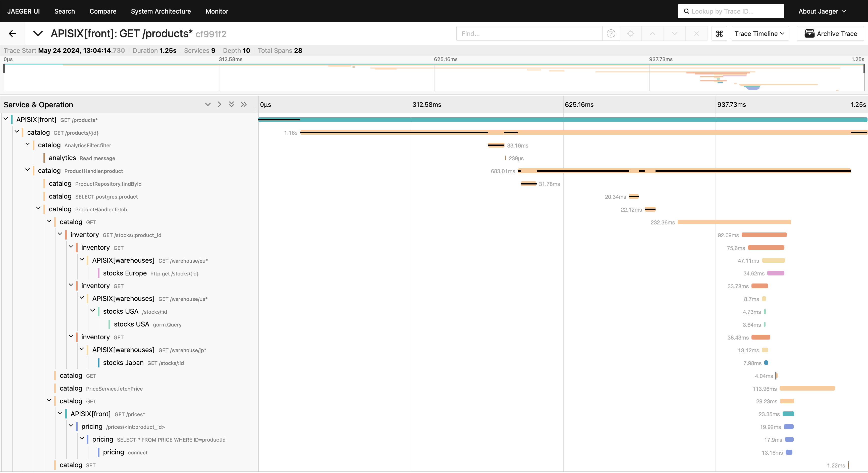This screenshot has width=868, height=473.
Task: Go to previous search result arrow
Action: [x=652, y=33]
